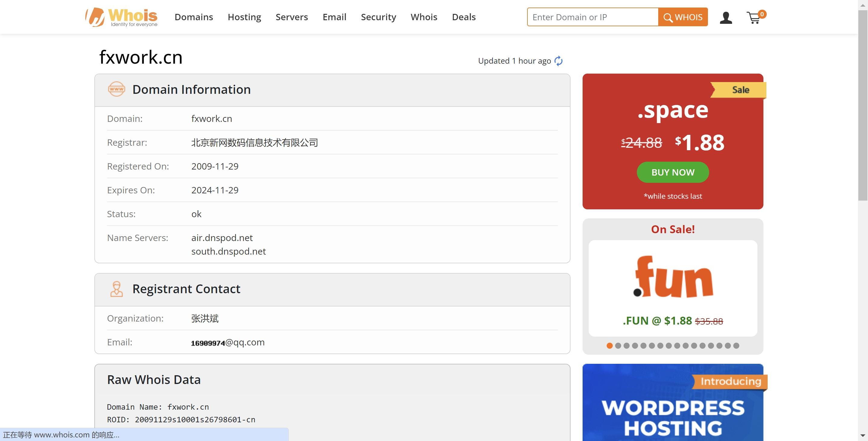Select the second carousel dot

pos(618,346)
